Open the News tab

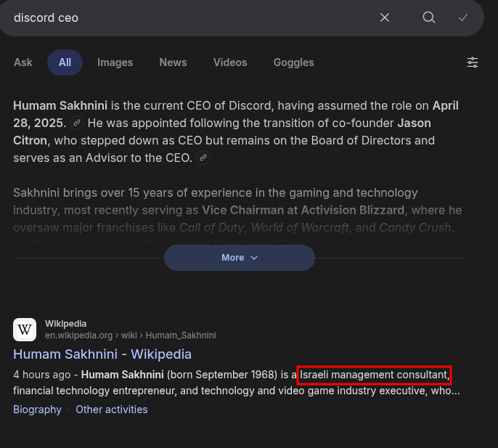173,62
